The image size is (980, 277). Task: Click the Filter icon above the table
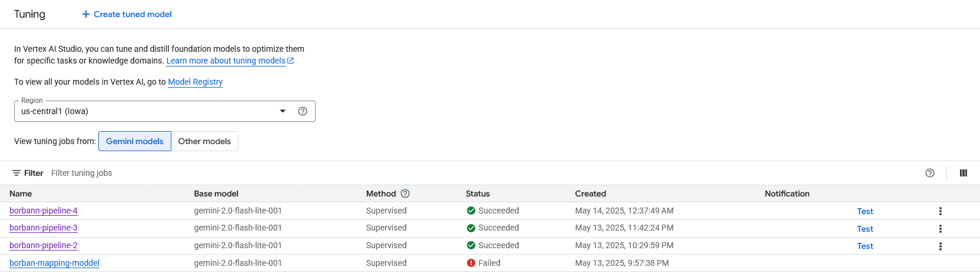(x=16, y=173)
